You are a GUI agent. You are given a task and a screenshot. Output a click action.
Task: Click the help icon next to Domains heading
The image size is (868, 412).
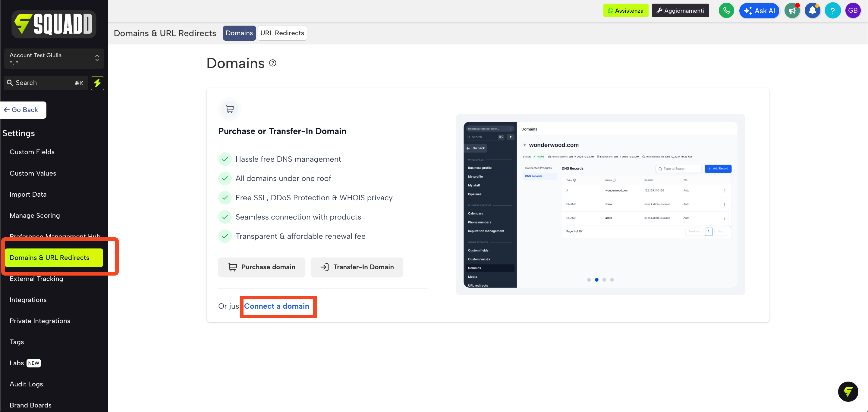point(272,63)
